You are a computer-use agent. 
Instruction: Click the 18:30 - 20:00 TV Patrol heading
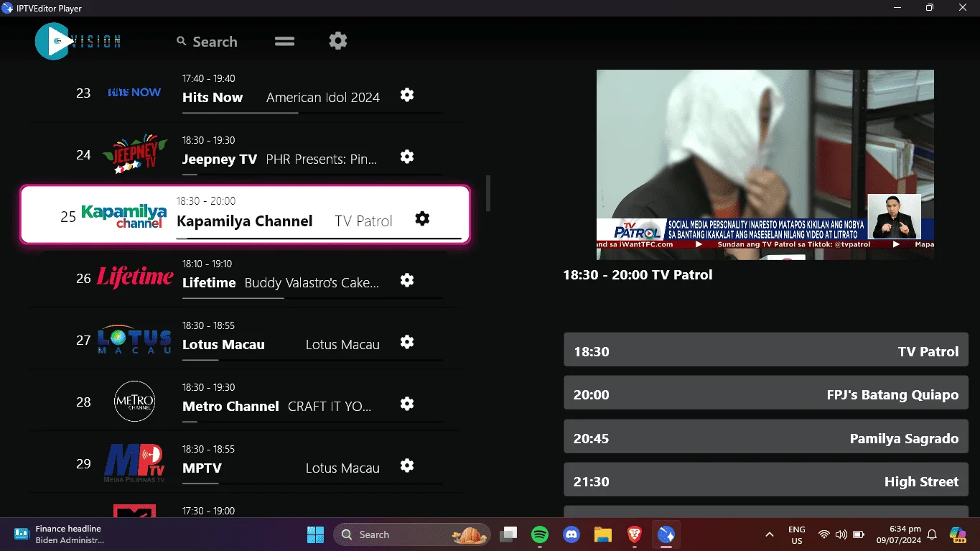tap(638, 275)
